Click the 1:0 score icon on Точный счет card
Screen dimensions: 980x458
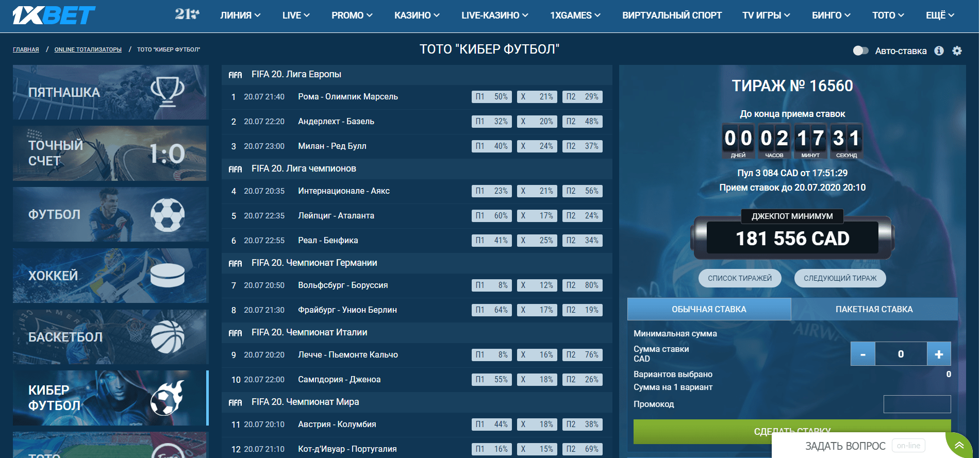point(167,154)
